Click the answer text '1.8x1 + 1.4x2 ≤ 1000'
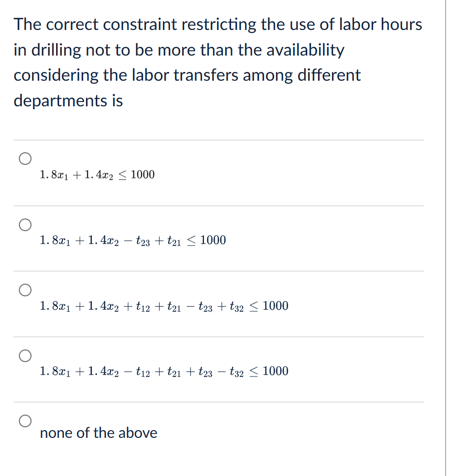The image size is (463, 476). (97, 174)
